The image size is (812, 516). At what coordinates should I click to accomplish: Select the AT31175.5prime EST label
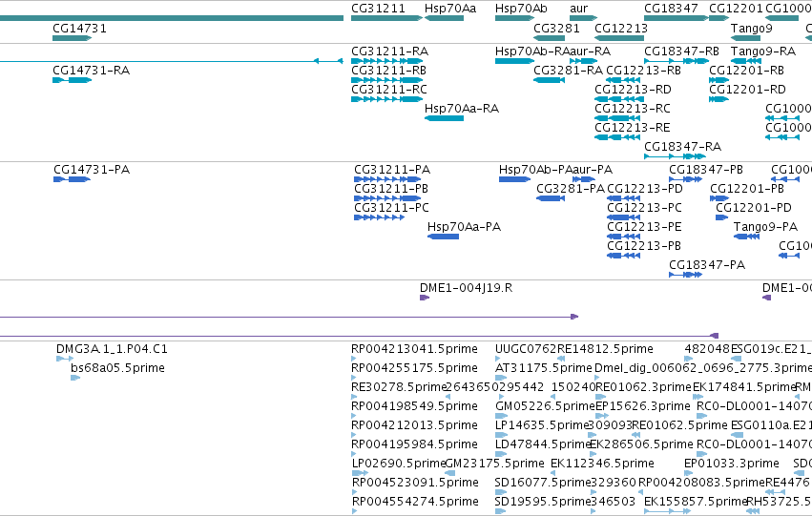point(544,368)
